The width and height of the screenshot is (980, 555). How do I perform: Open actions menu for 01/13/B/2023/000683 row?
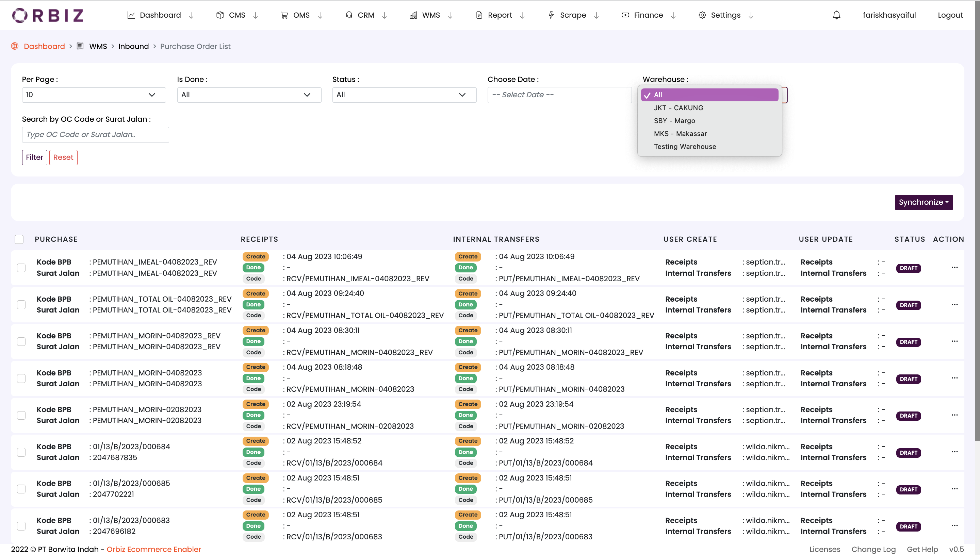[954, 526]
